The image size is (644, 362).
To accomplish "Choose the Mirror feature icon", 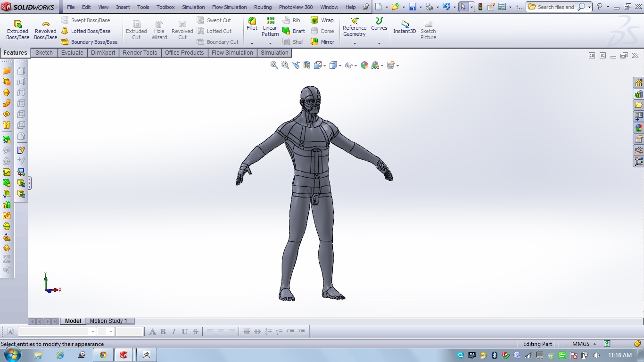I will click(x=322, y=42).
